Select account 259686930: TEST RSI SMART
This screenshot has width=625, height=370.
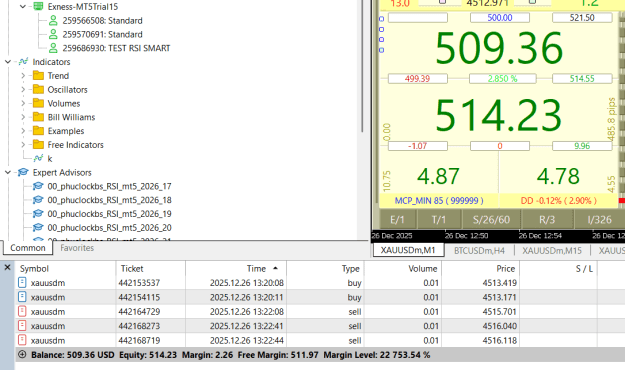[x=116, y=48]
